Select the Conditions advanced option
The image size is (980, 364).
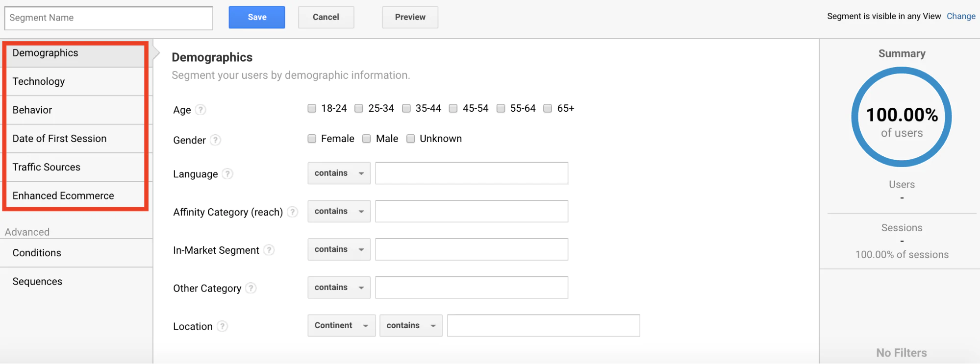tap(37, 253)
